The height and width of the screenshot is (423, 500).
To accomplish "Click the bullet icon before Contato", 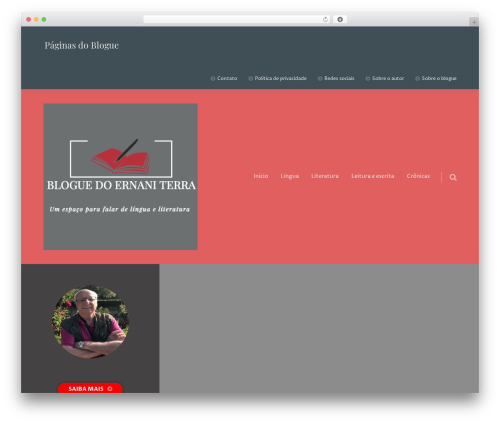I will [x=213, y=79].
